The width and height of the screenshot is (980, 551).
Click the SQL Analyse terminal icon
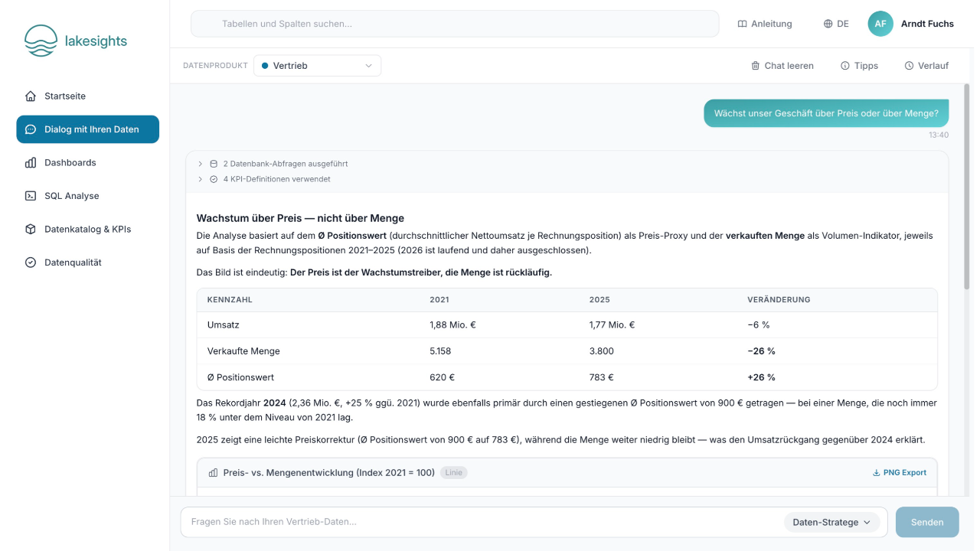coord(31,196)
